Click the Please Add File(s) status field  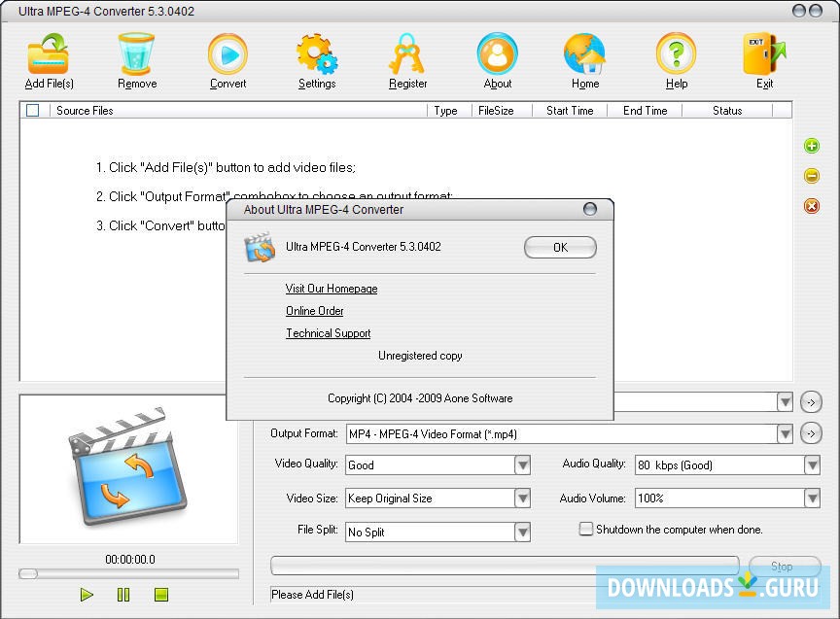(433, 595)
